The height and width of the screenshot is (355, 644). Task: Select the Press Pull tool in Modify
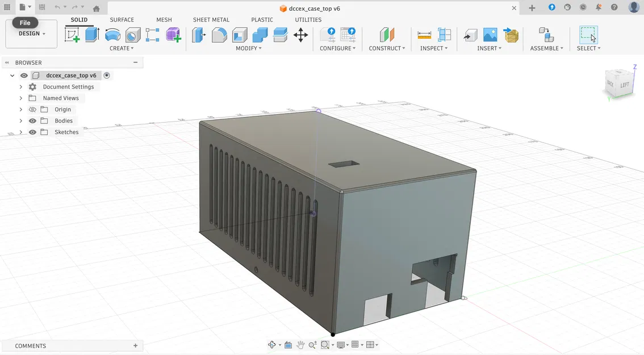pos(199,35)
